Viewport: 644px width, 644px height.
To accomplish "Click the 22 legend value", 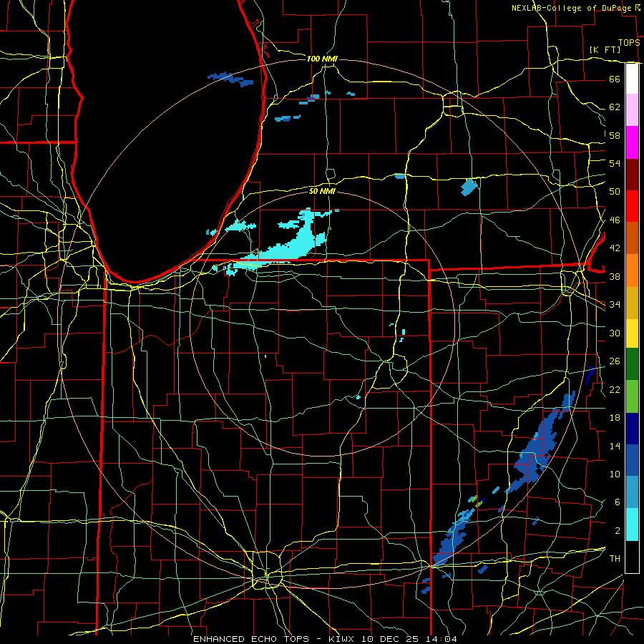I will (615, 389).
